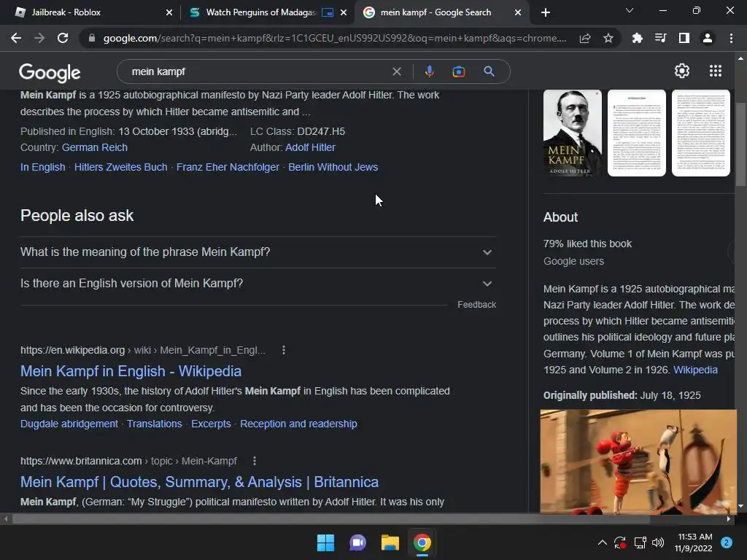747x560 pixels.
Task: Open 'Reception and readership' sublink
Action: tap(298, 424)
